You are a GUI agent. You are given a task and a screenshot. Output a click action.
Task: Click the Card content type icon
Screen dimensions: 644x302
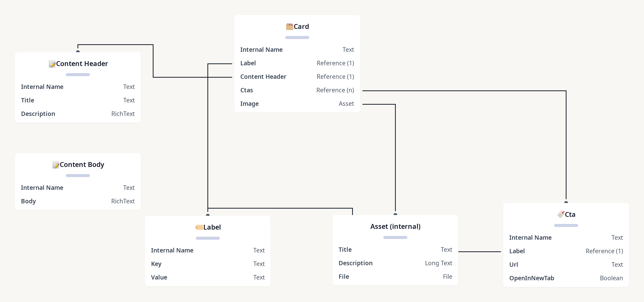[288, 26]
